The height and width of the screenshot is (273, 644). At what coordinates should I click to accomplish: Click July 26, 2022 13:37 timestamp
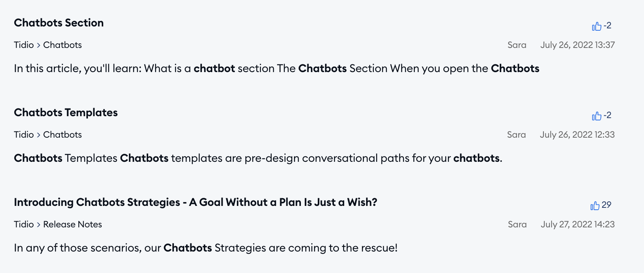tap(577, 45)
